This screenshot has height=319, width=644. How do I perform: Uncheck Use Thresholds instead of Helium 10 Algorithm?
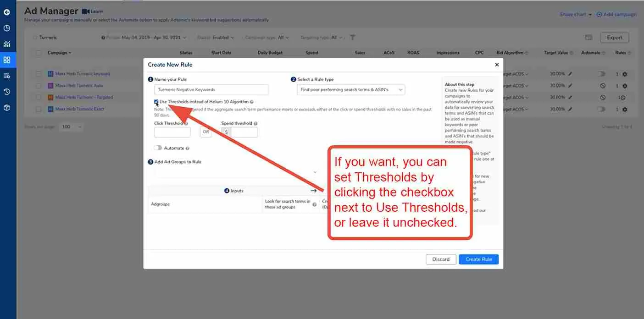156,101
